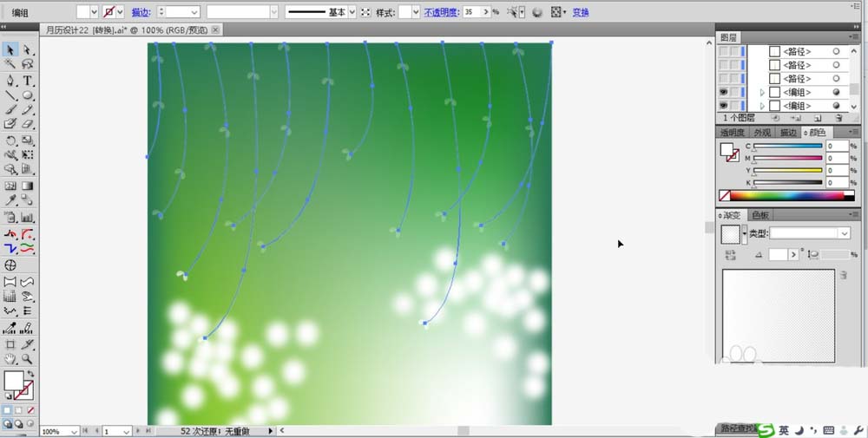Open the fill color dropdown in control bar
868x438 pixels.
tap(94, 11)
